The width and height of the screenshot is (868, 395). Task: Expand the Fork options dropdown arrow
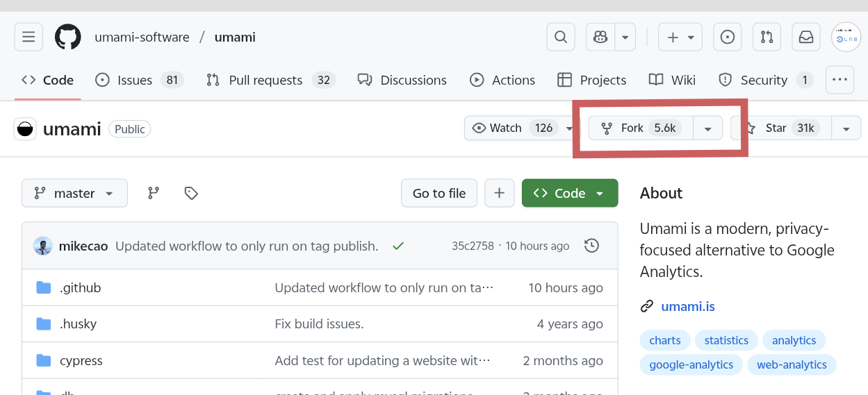tap(707, 128)
